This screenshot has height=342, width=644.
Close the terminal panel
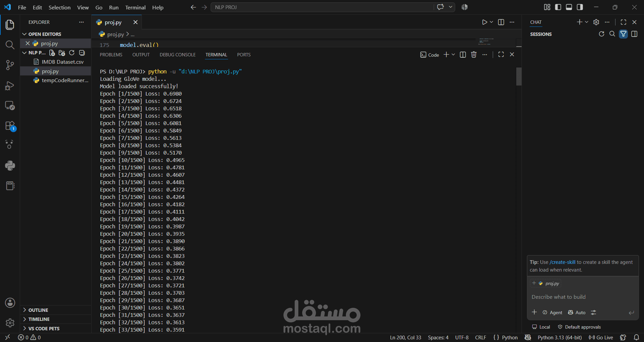(x=512, y=55)
